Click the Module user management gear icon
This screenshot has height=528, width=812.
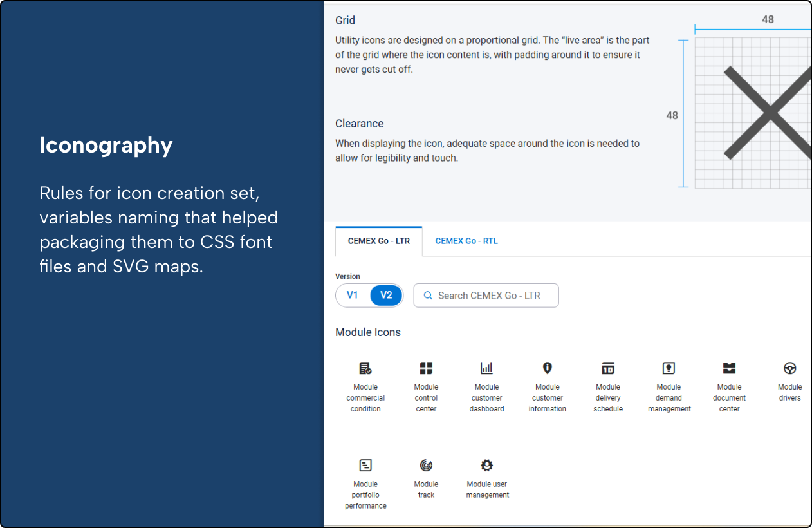pos(487,465)
